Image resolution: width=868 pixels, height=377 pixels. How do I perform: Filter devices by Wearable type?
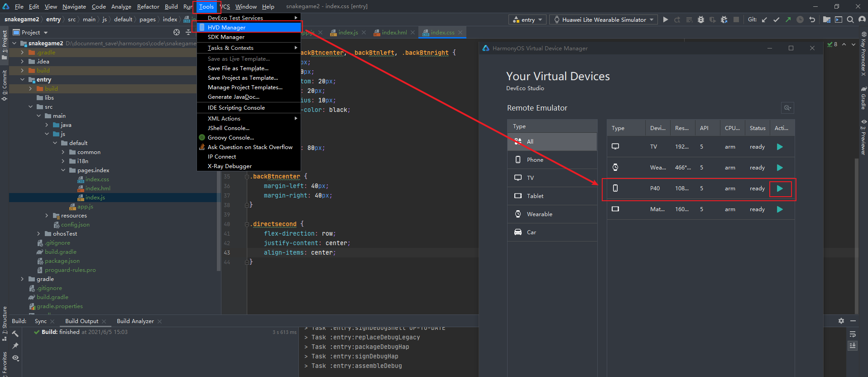click(552, 214)
